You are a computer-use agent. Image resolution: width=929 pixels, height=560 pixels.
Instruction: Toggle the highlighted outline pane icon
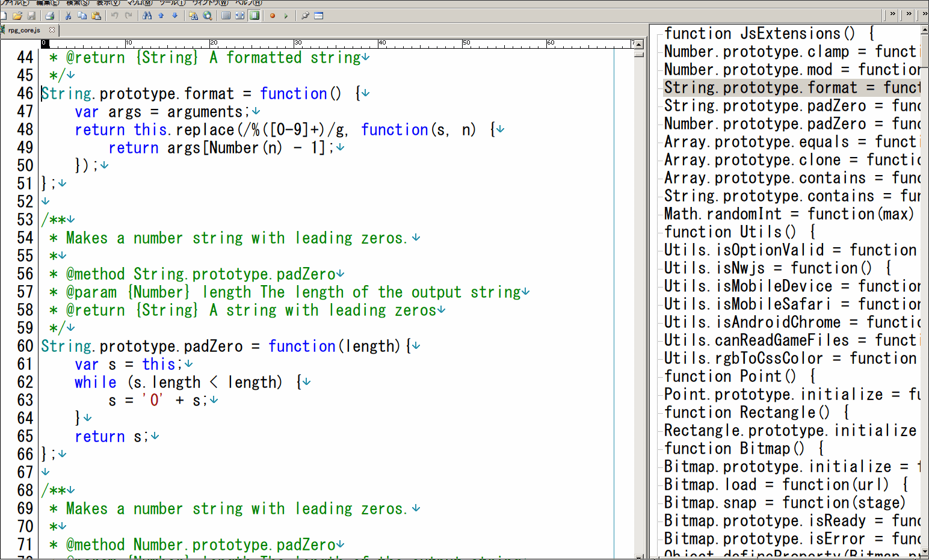coord(255,16)
